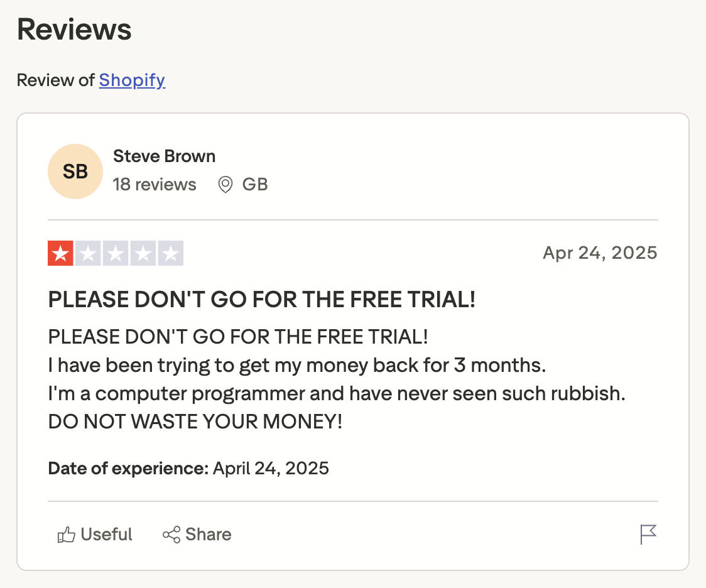706x588 pixels.
Task: Click the "Reviews" page heading
Action: 74,30
